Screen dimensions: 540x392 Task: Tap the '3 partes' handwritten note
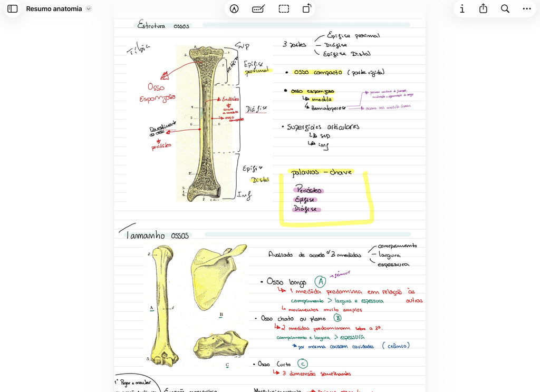click(294, 44)
